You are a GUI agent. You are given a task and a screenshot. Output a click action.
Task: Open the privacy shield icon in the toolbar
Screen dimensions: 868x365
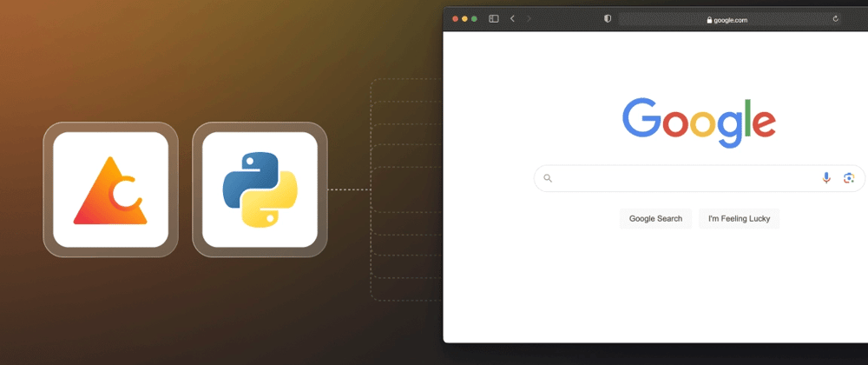coord(608,19)
